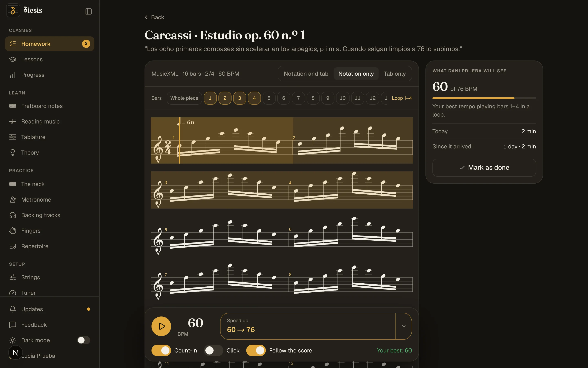
Task: Open Lucía Prueba profile
Action: click(50, 356)
